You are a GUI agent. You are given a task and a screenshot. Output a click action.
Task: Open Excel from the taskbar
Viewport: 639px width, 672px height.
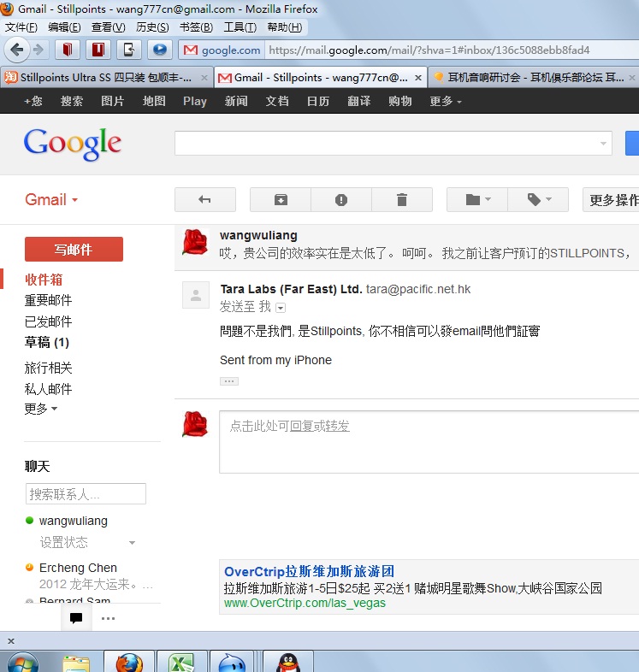(182, 662)
